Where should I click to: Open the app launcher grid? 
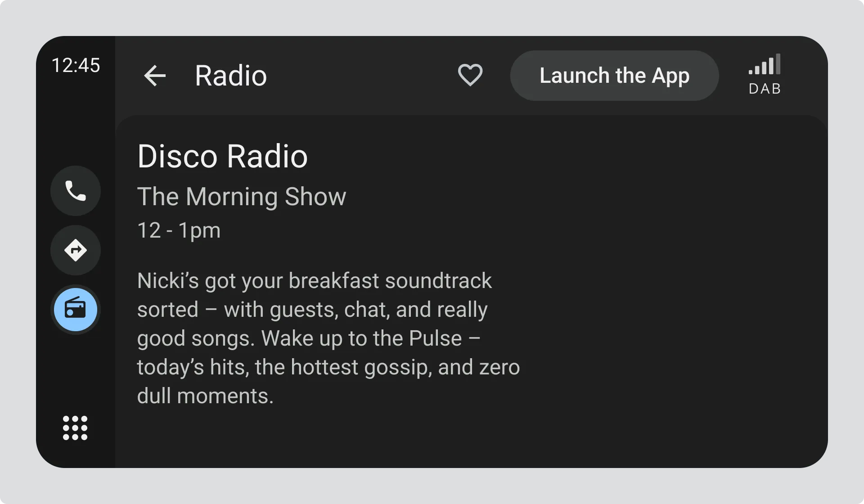pyautogui.click(x=75, y=427)
